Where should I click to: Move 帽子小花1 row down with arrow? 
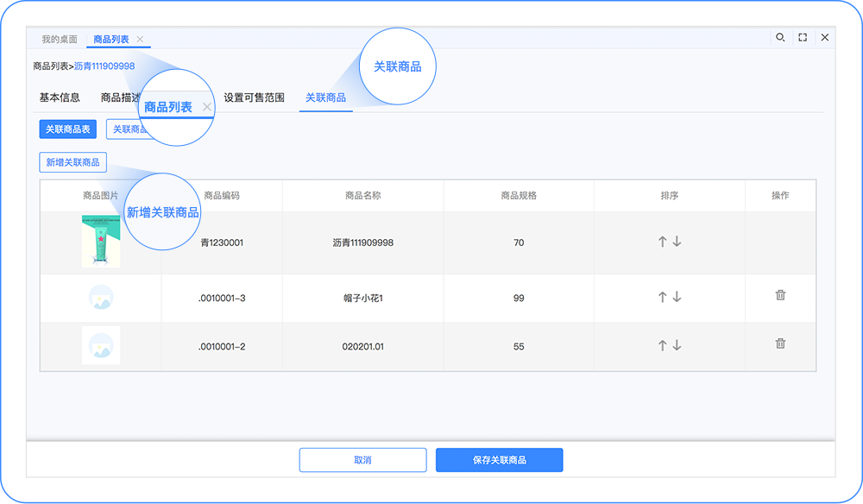677,297
